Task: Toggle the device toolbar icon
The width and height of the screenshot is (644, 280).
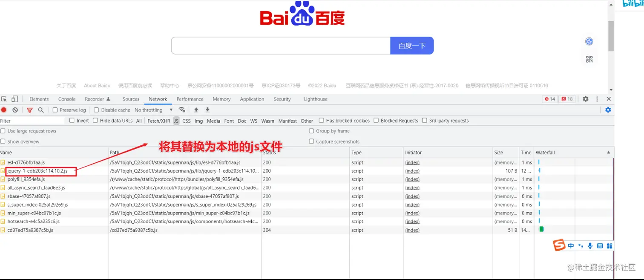Action: pyautogui.click(x=14, y=99)
